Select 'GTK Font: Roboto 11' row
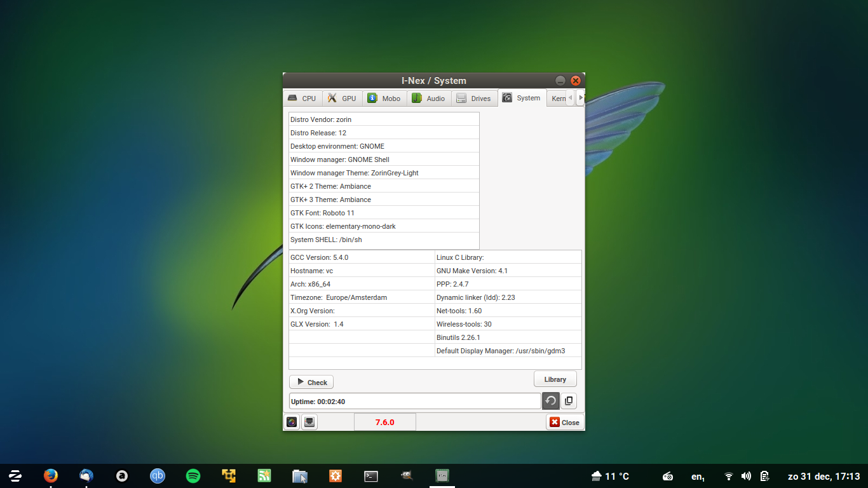The height and width of the screenshot is (488, 868). point(384,212)
